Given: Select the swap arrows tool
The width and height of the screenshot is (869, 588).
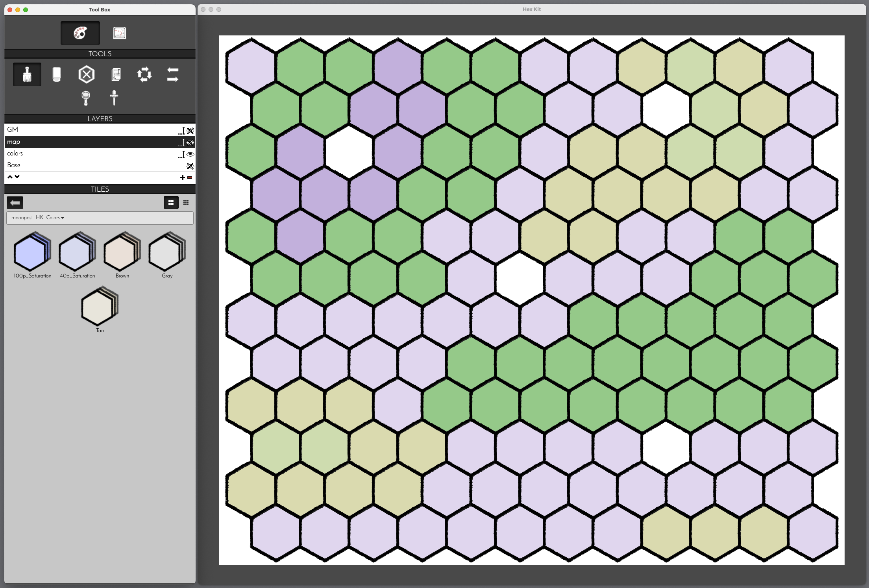Looking at the screenshot, I should tap(172, 74).
